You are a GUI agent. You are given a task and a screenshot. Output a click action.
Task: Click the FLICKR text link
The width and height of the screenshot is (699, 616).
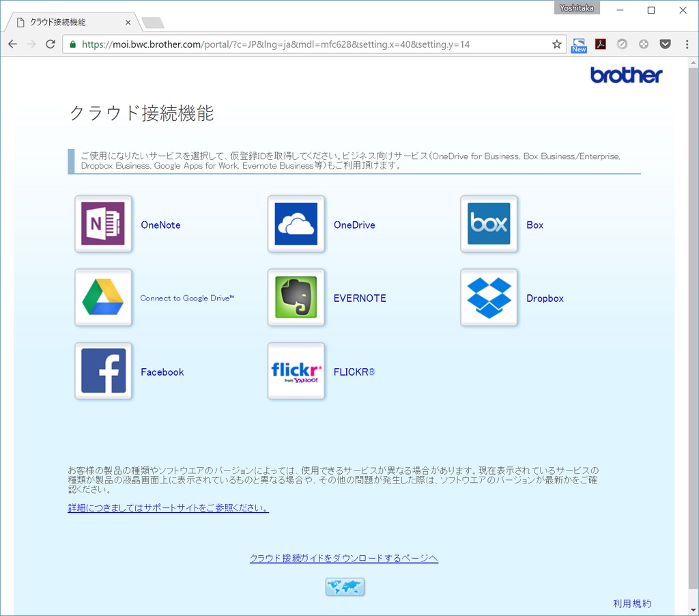[x=354, y=372]
